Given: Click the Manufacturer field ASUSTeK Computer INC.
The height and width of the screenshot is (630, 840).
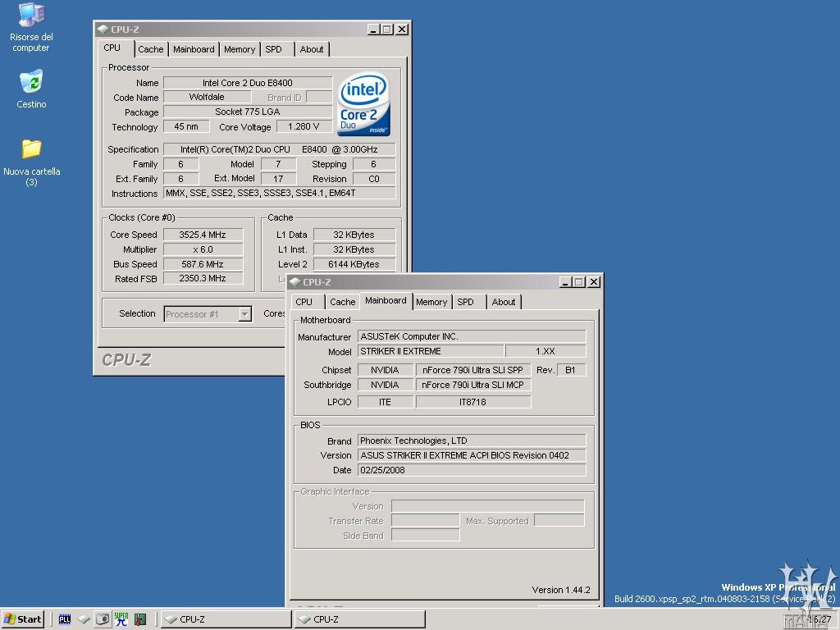Looking at the screenshot, I should [472, 336].
